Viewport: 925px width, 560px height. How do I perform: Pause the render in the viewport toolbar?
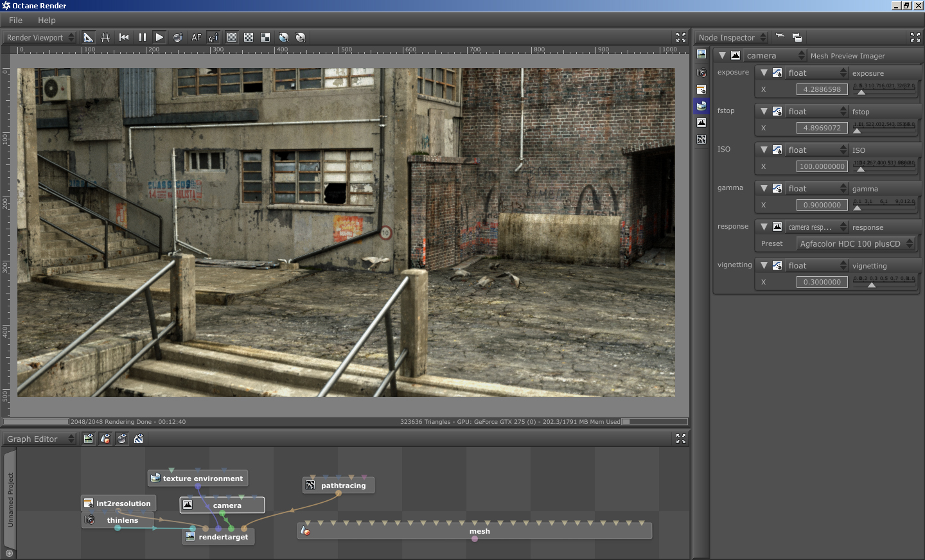[142, 37]
